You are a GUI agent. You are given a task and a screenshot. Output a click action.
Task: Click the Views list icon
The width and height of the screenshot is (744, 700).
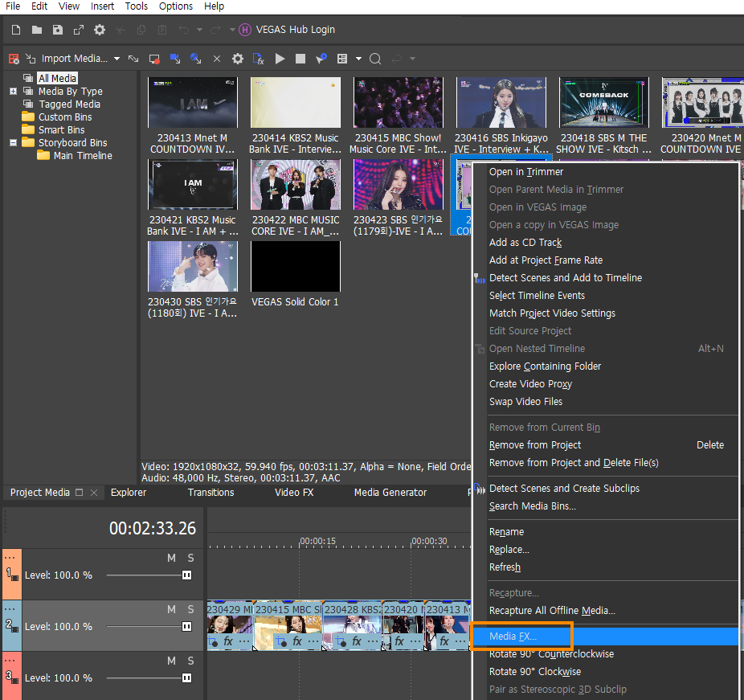[x=342, y=59]
